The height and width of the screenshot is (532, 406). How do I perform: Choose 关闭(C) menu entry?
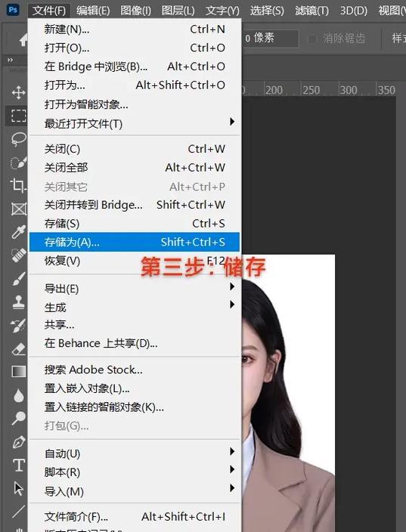pos(135,149)
